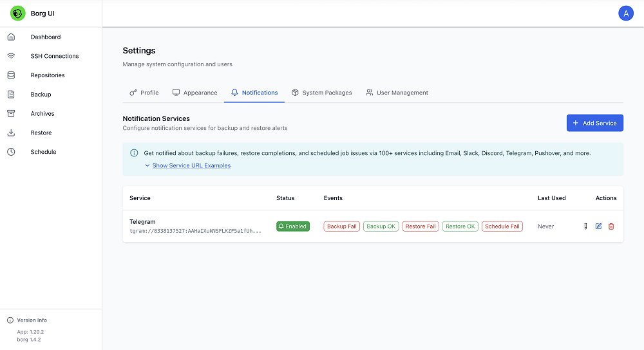
Task: Switch to the Appearance tab
Action: tap(194, 93)
